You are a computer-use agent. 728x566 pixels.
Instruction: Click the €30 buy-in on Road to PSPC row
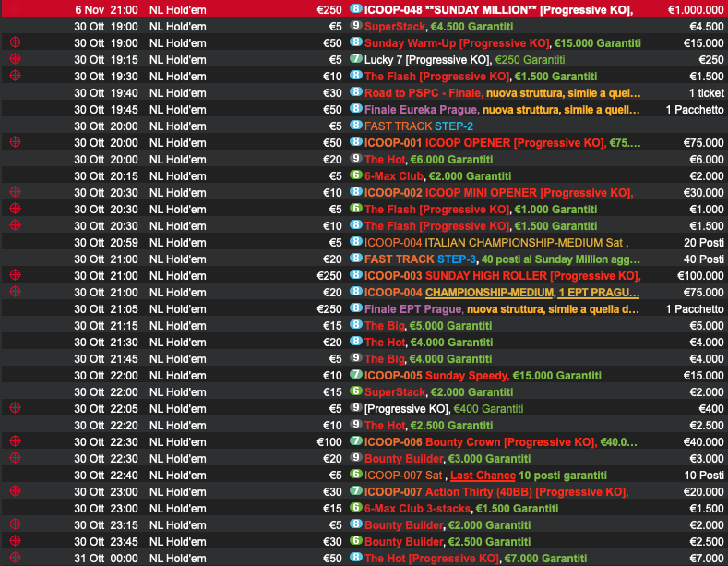coord(332,93)
